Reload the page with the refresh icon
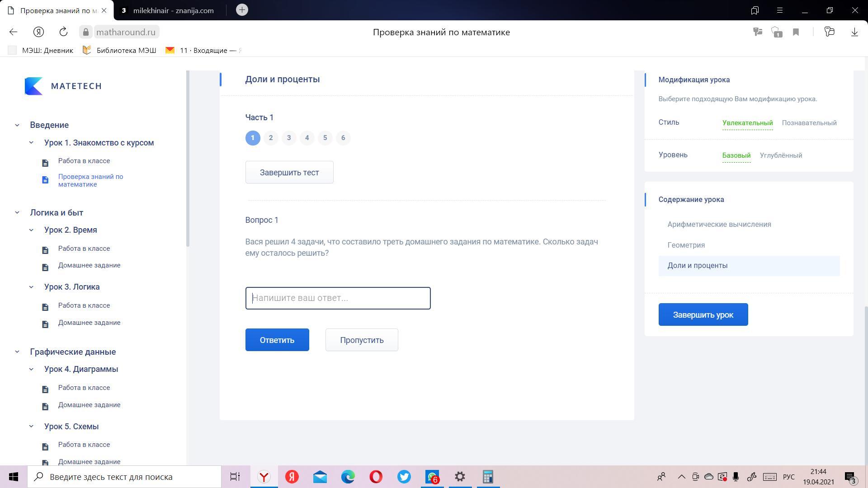Image resolution: width=868 pixels, height=488 pixels. tap(63, 32)
